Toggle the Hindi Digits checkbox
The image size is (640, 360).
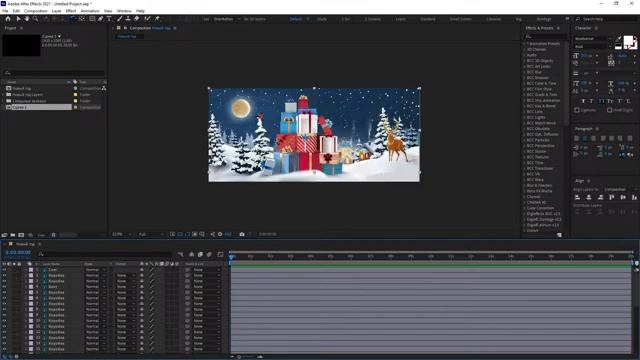609,110
